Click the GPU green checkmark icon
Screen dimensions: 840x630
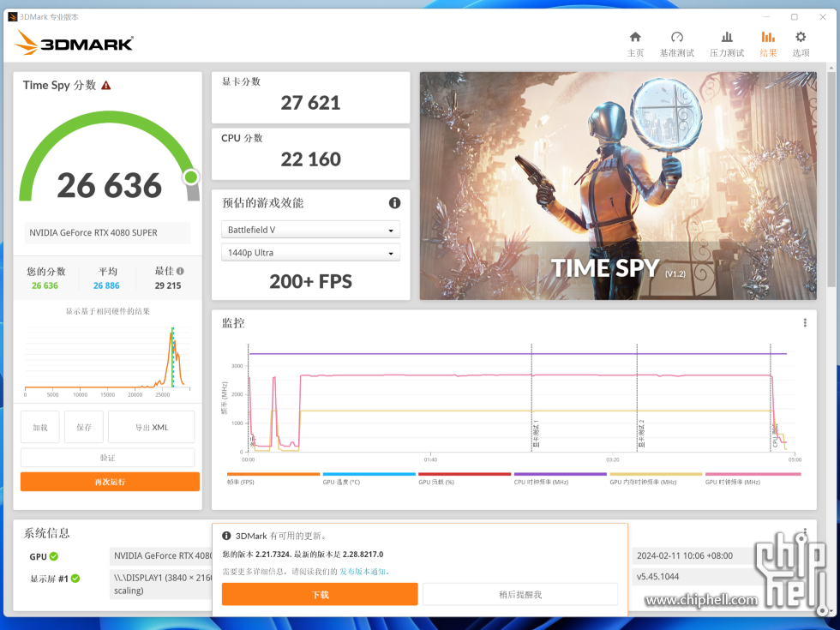click(x=54, y=556)
